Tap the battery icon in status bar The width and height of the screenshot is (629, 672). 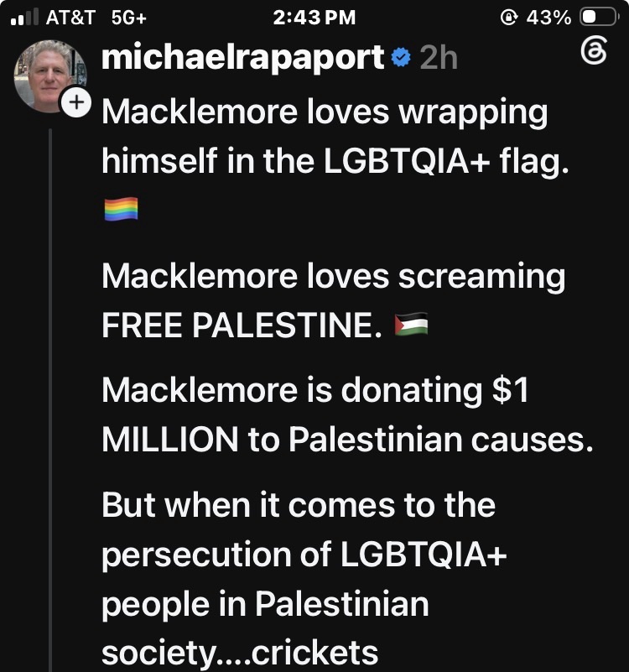[599, 18]
